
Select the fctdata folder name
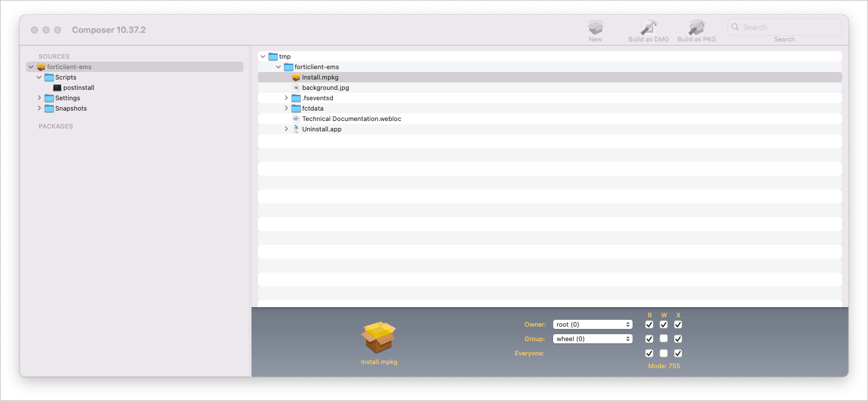tap(313, 108)
